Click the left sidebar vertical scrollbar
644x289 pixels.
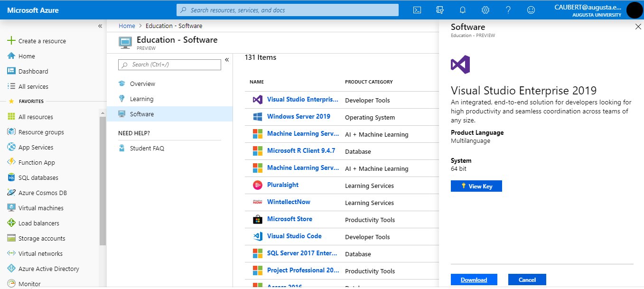click(x=103, y=180)
